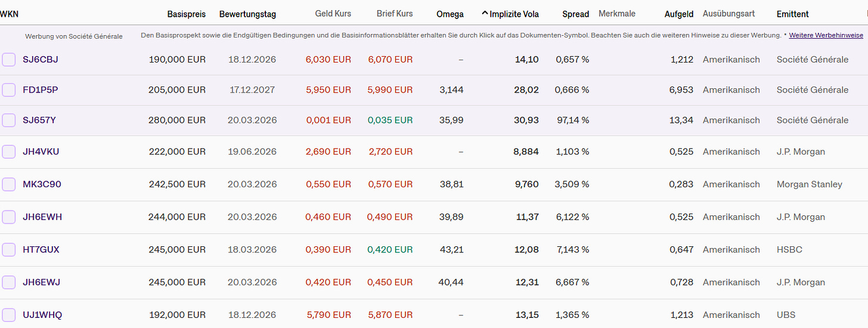
Task: Open the Weitere Werbehinweise link
Action: (826, 36)
